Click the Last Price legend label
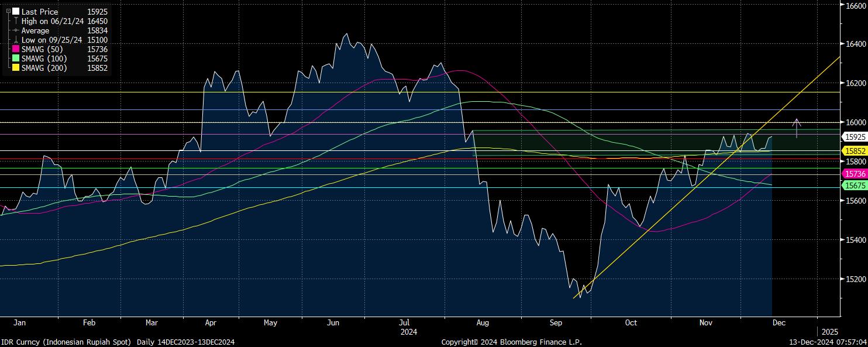Image resolution: width=868 pixels, height=347 pixels. point(40,12)
